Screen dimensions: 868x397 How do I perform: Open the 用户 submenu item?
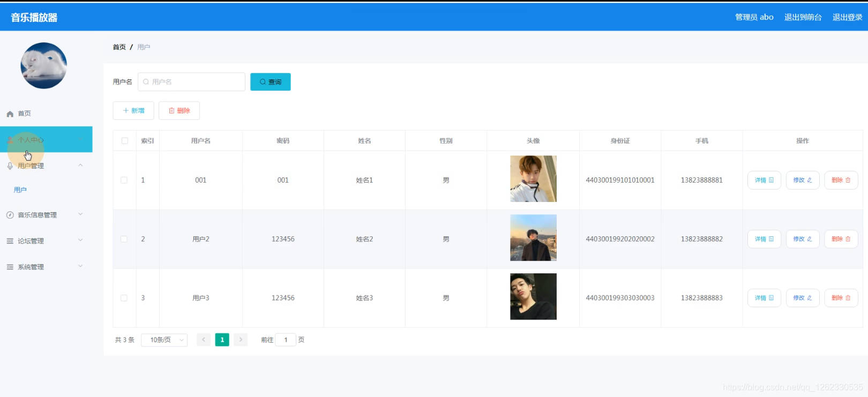[20, 190]
